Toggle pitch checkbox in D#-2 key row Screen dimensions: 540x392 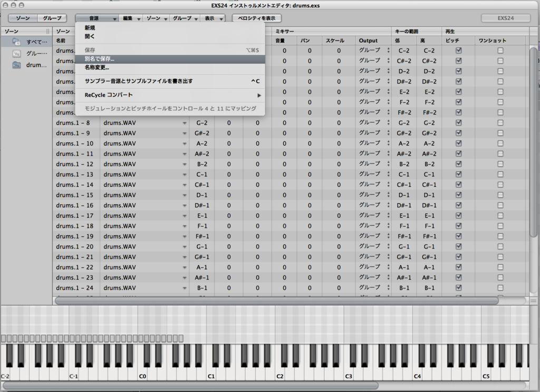(458, 81)
